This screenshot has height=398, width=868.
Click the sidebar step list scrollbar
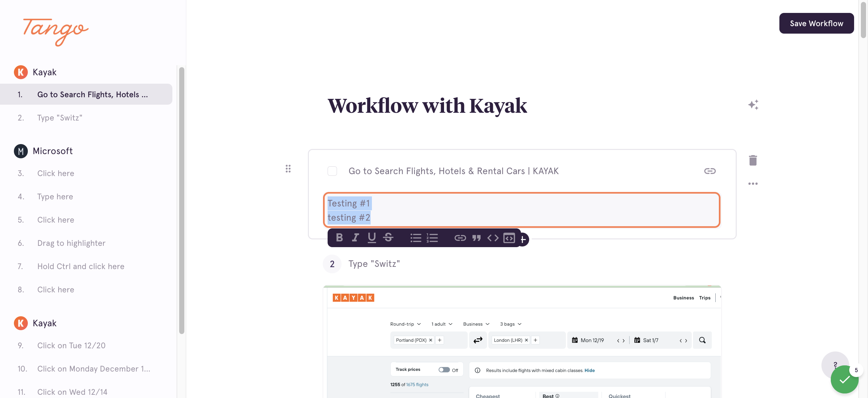[x=182, y=200]
